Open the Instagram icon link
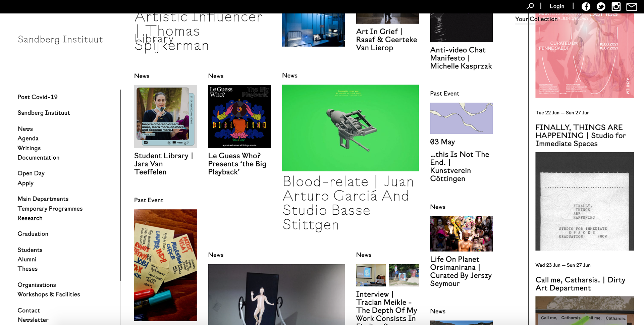 [x=616, y=6]
